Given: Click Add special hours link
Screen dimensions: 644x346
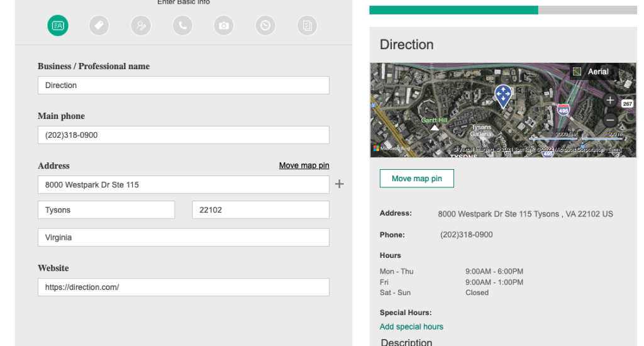Looking at the screenshot, I should coord(411,326).
